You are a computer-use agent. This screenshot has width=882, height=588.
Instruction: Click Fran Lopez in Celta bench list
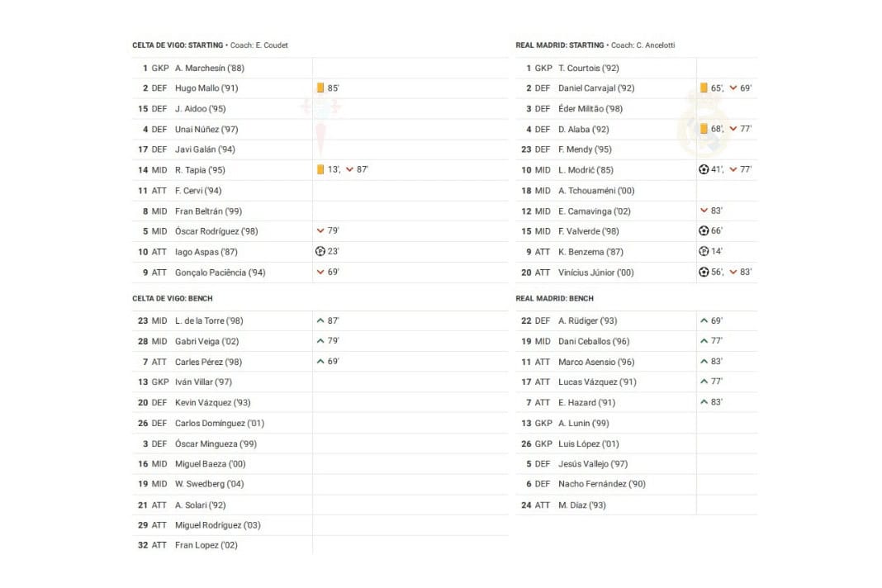(206, 545)
